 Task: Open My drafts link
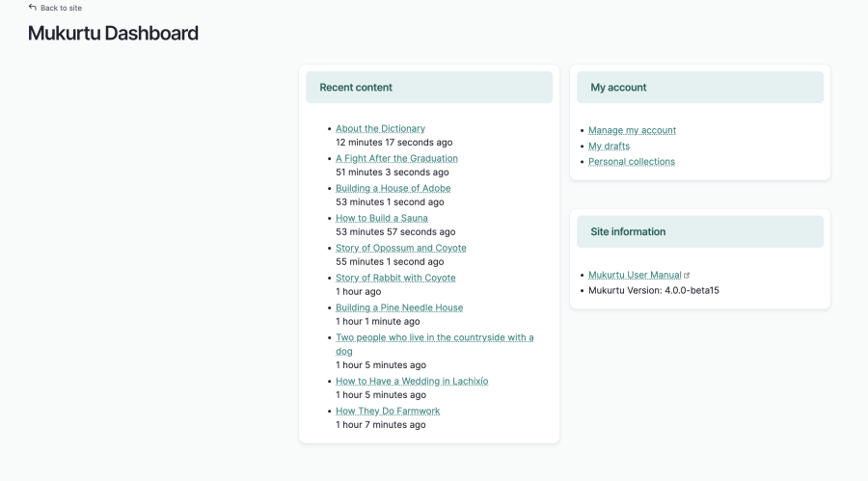coord(609,147)
